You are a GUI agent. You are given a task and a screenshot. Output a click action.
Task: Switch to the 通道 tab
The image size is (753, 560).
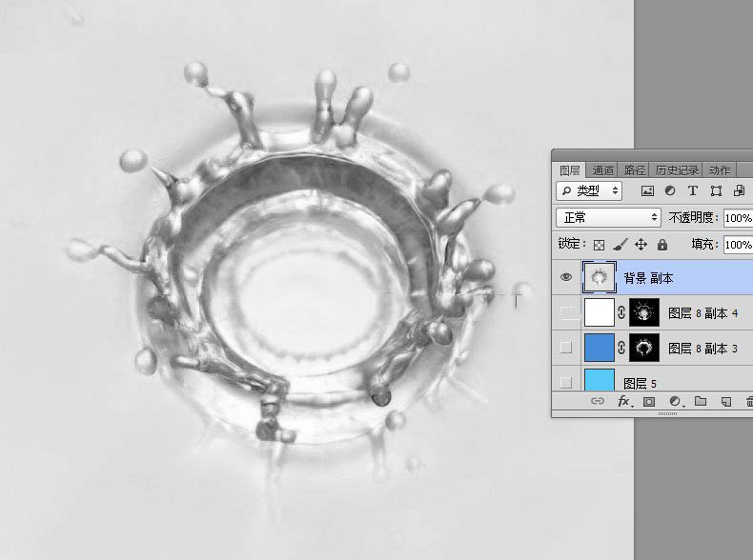click(602, 170)
